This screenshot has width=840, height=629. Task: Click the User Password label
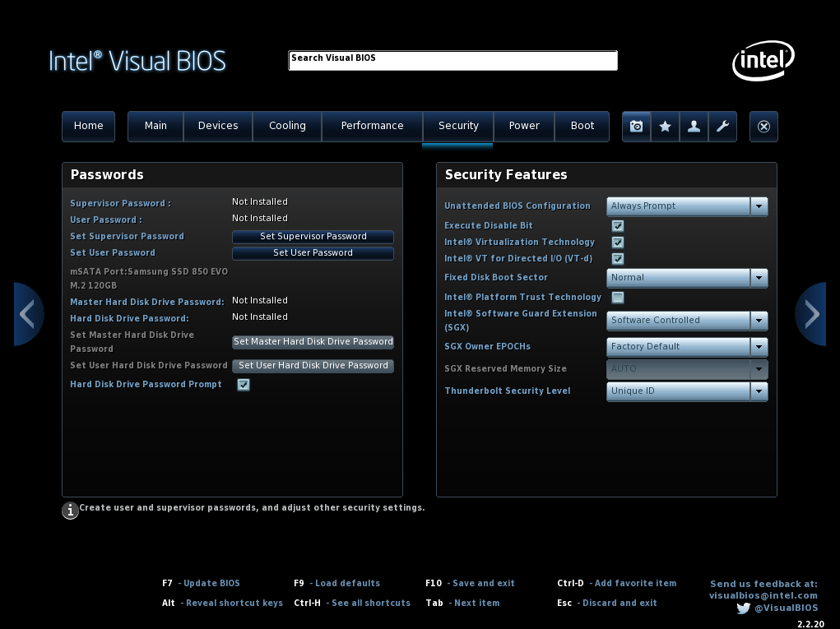click(106, 220)
